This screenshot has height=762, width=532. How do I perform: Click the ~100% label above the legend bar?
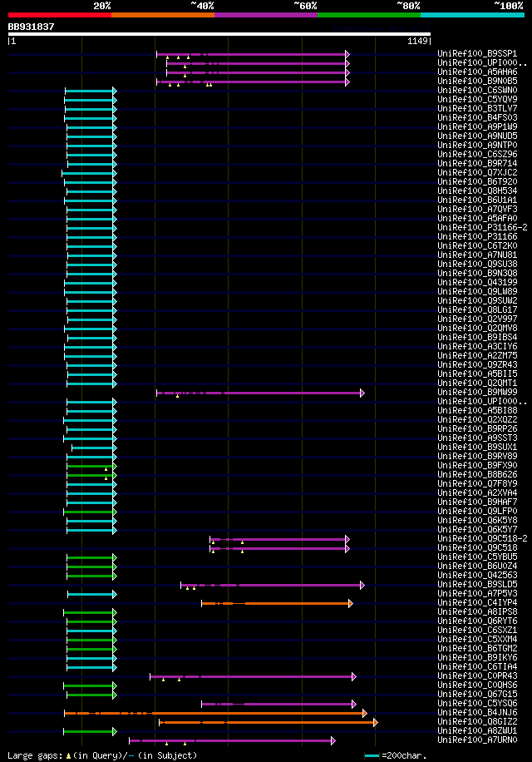click(508, 6)
